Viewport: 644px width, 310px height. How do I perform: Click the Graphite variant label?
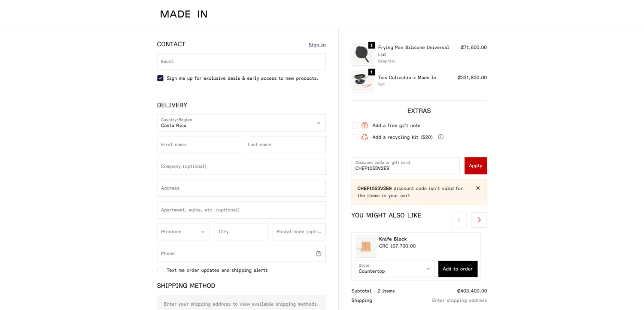[387, 61]
